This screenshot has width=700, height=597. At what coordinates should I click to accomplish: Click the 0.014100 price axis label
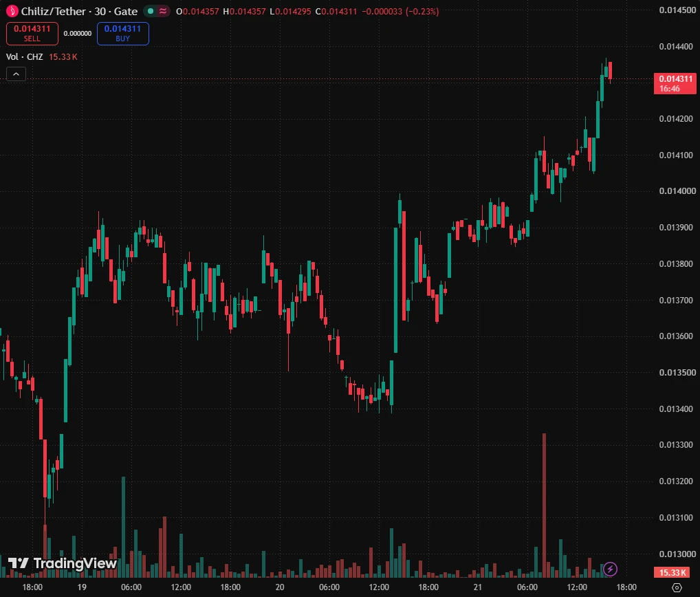point(677,155)
